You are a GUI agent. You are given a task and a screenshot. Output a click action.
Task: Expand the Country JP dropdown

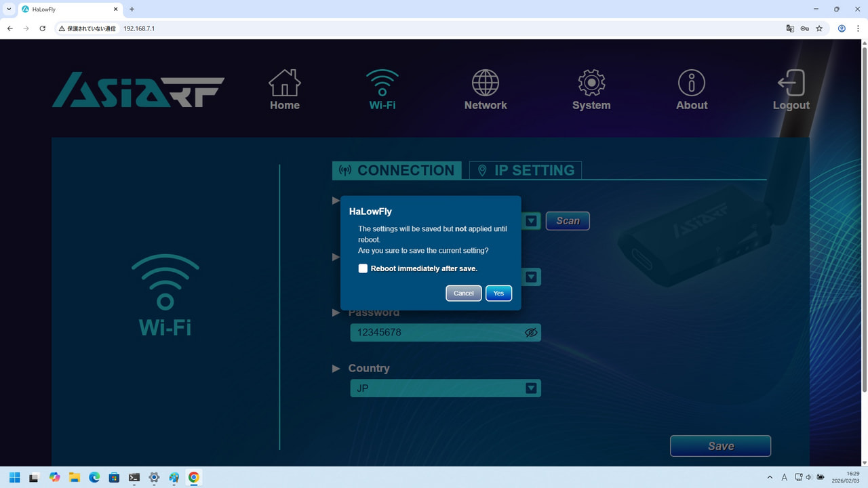tap(531, 388)
